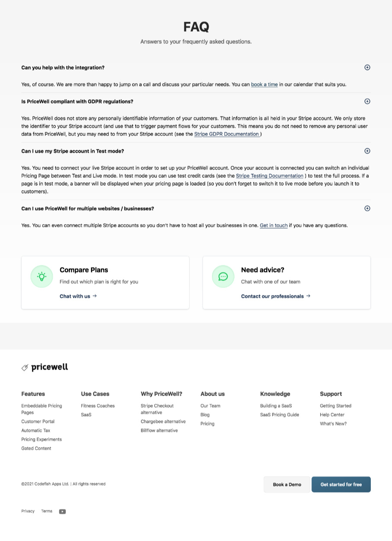The image size is (392, 541).
Task: Click 'Chat with us' arrow link
Action: pyautogui.click(x=78, y=296)
